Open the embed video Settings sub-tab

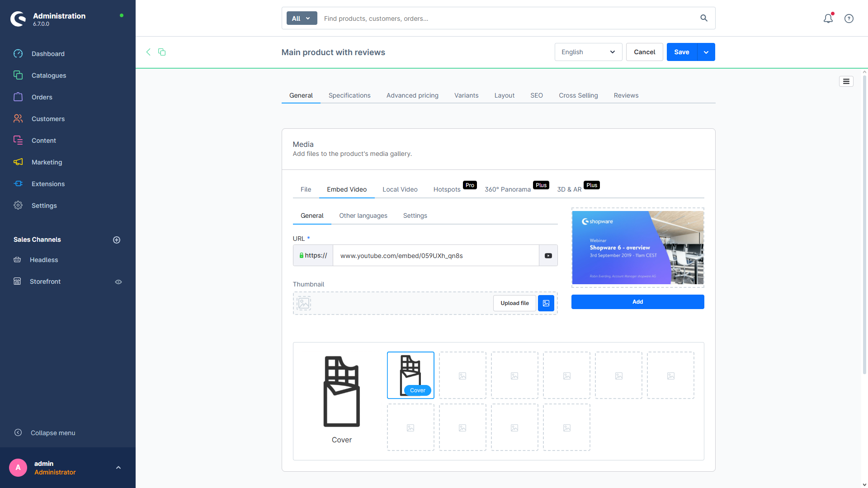(415, 216)
